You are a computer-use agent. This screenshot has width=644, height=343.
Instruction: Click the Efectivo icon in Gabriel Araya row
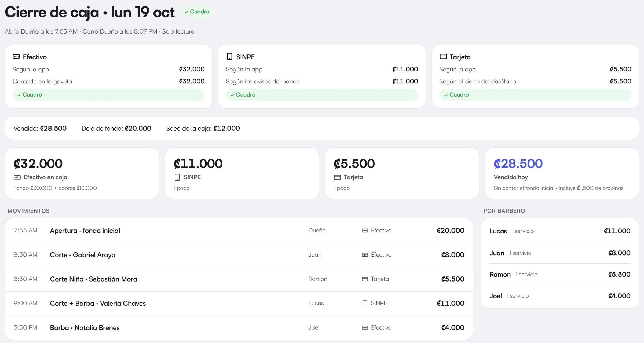tap(365, 255)
